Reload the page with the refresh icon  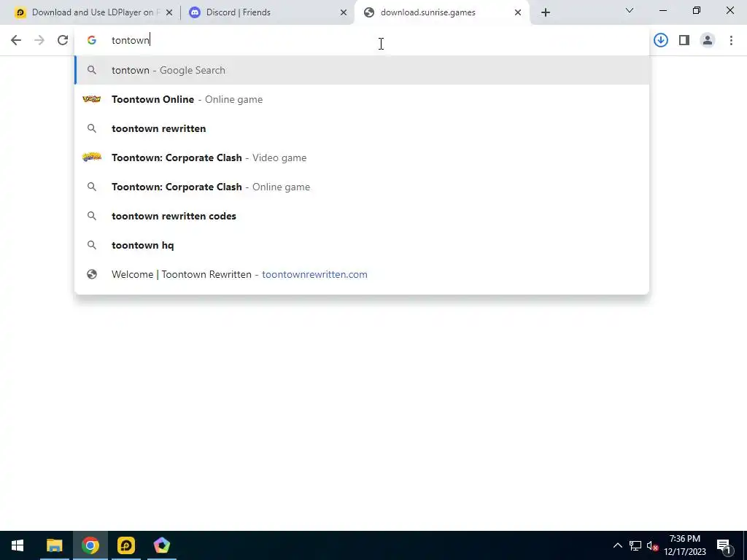63,40
